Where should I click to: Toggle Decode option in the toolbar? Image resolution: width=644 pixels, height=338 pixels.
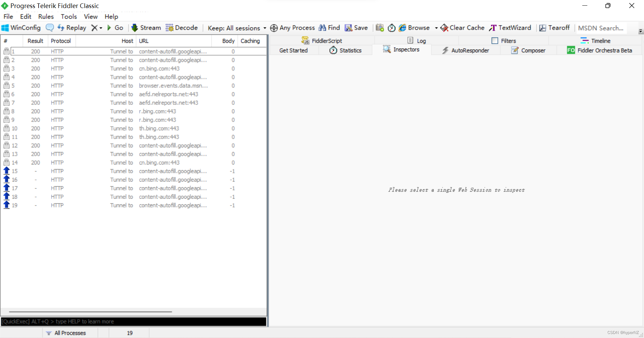(181, 28)
